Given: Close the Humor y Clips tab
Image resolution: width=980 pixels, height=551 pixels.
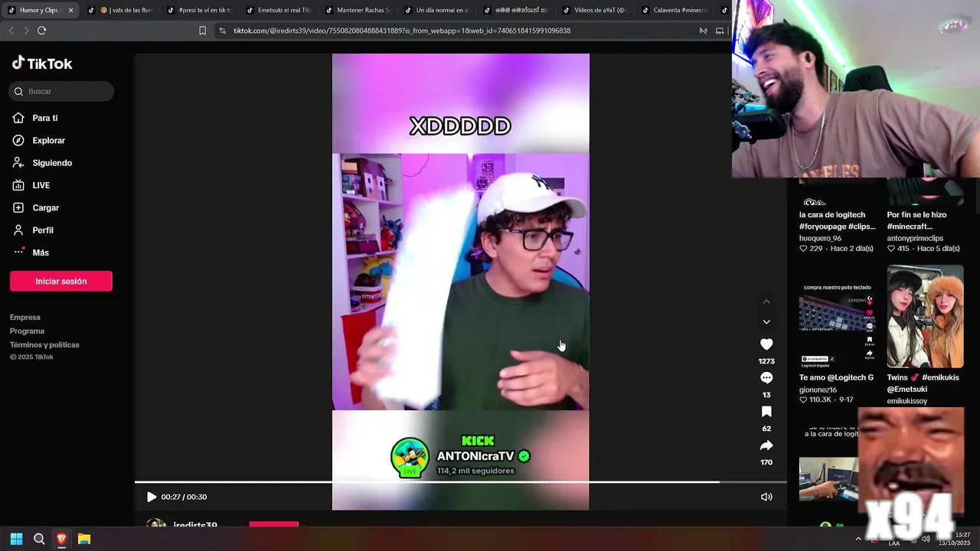Looking at the screenshot, I should click(x=70, y=10).
